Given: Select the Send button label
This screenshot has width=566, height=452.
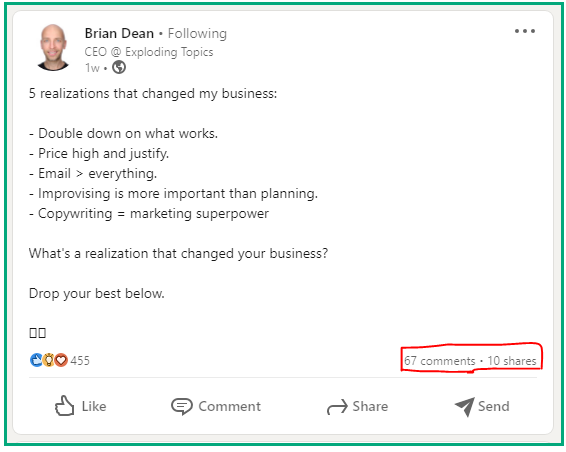Looking at the screenshot, I should [493, 407].
